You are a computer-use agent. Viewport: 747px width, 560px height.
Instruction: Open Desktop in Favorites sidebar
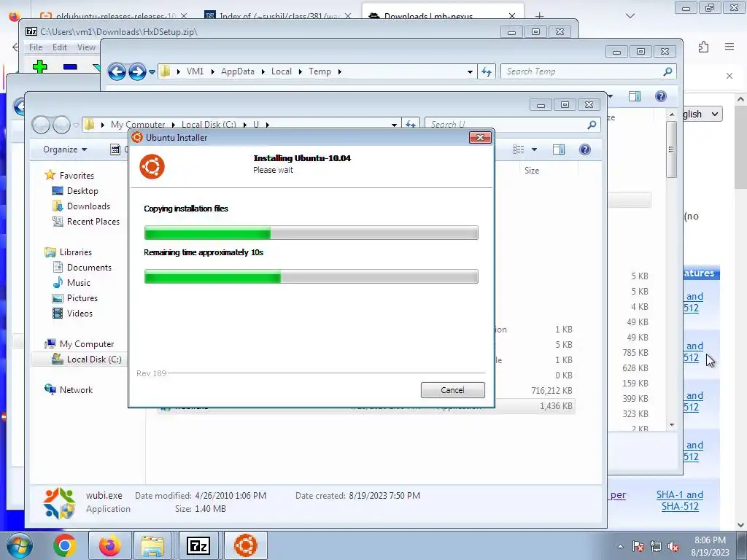(82, 191)
